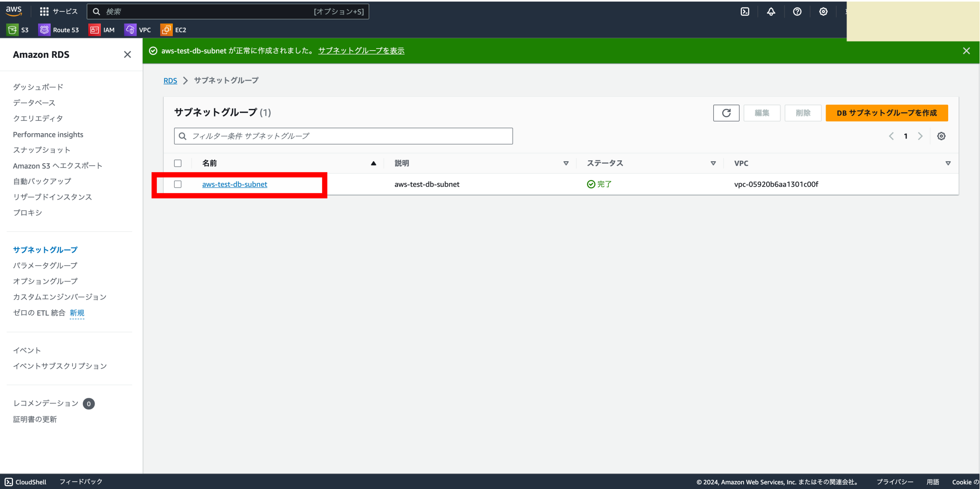Open the CloudShell icon in top bar
Screen dimensions: 980x489
[745, 12]
